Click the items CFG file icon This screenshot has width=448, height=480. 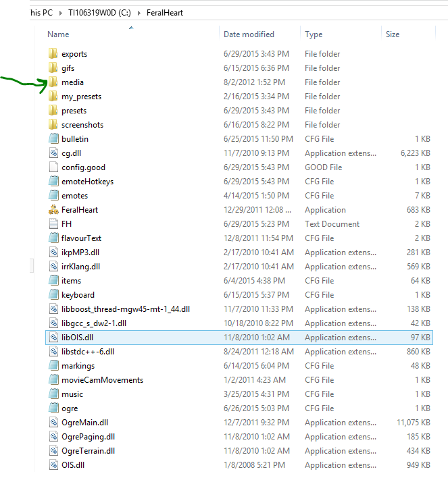click(53, 280)
